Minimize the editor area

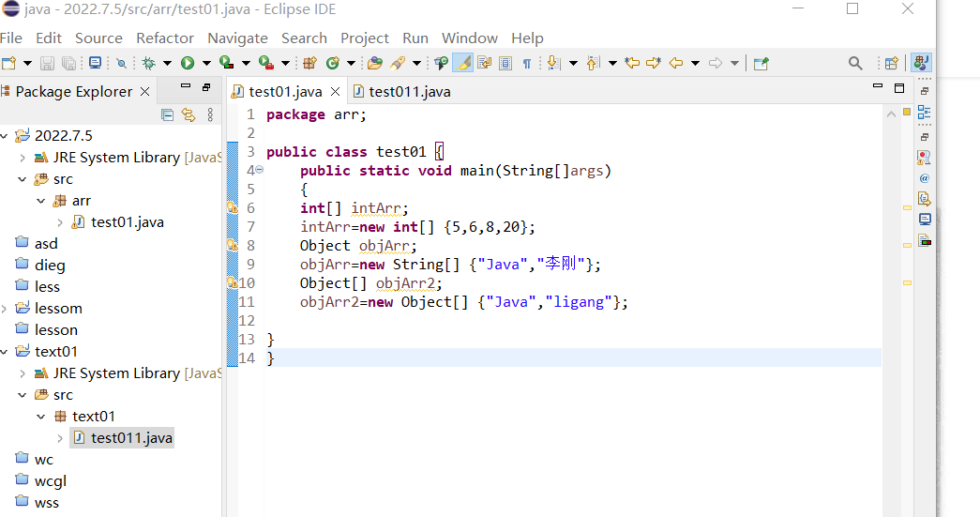click(878, 86)
